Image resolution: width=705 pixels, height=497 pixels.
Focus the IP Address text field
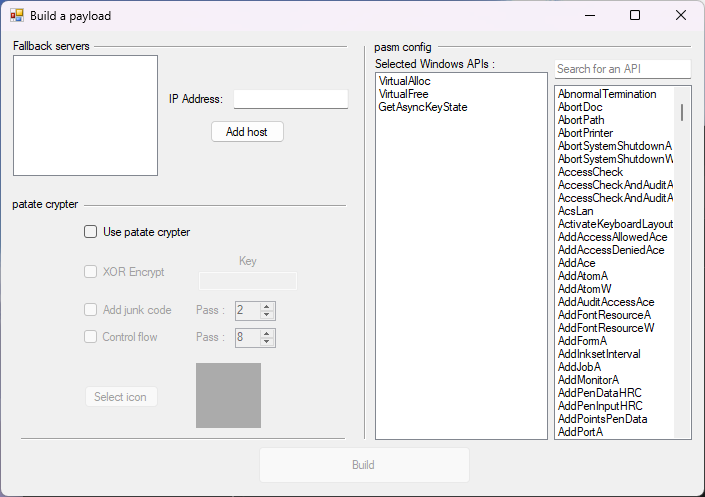click(x=290, y=99)
